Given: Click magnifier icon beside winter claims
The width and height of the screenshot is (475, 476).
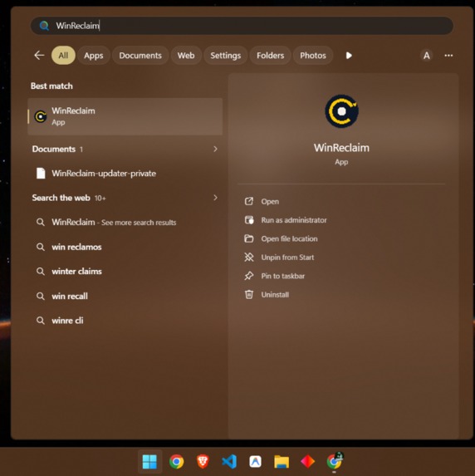Looking at the screenshot, I should tap(41, 272).
